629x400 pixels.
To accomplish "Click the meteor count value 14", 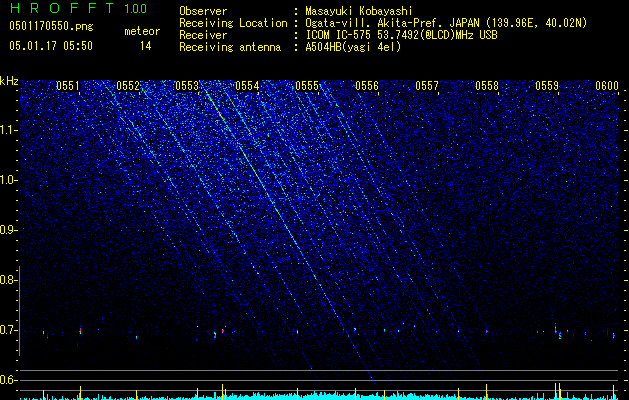I will tap(146, 46).
